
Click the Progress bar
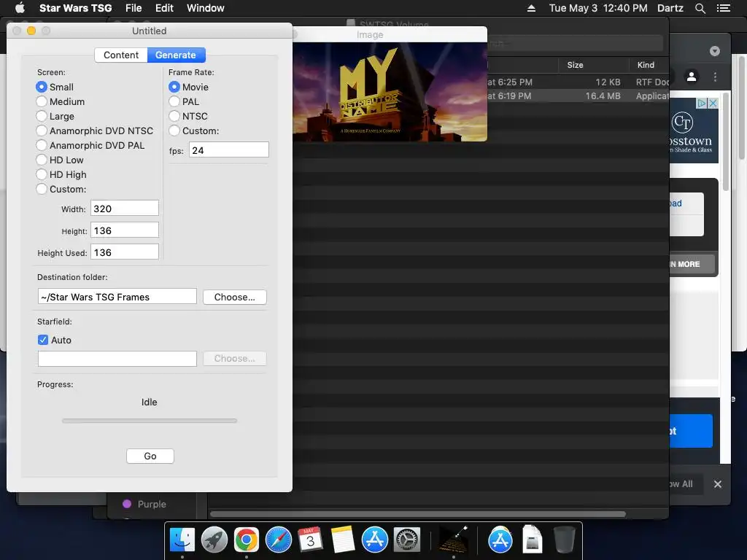[150, 421]
